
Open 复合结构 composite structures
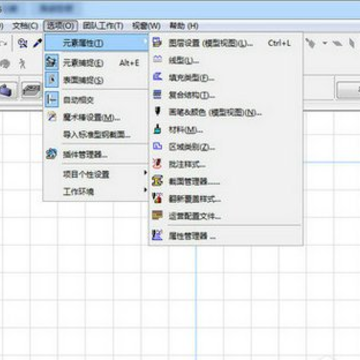click(x=226, y=95)
